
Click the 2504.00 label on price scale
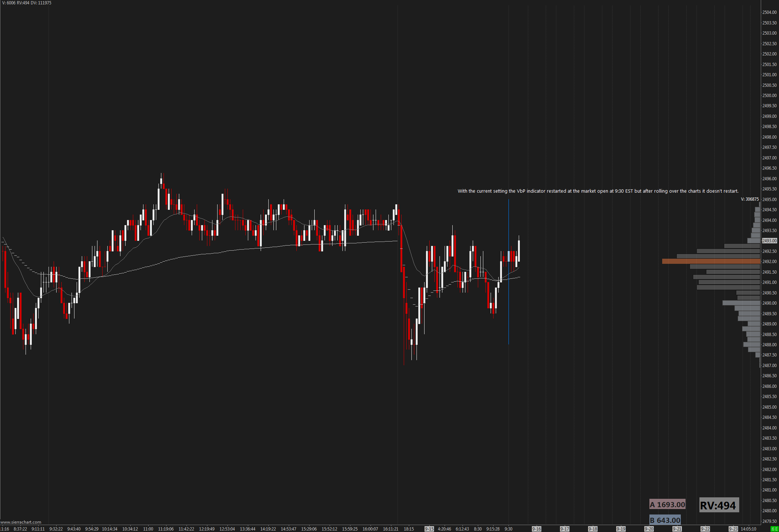pyautogui.click(x=769, y=12)
